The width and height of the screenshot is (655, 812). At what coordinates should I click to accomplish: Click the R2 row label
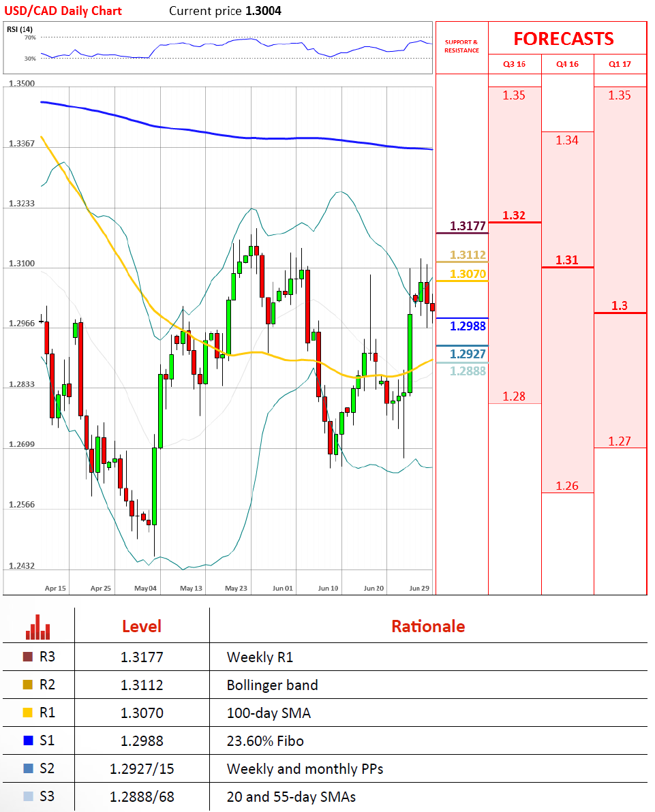point(47,685)
